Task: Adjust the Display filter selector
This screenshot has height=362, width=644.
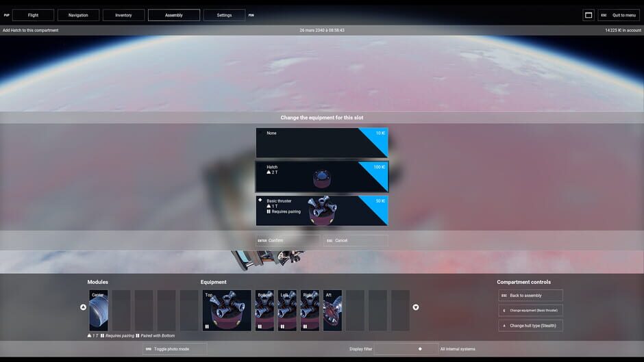Action: tap(406, 349)
